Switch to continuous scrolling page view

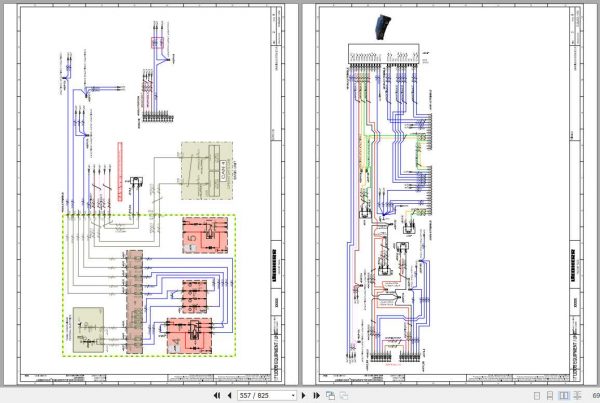tap(550, 395)
